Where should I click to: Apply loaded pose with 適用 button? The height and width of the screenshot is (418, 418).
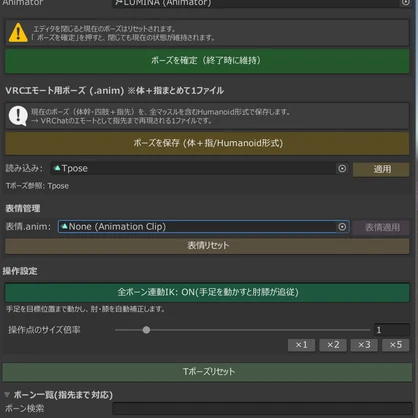pos(381,169)
